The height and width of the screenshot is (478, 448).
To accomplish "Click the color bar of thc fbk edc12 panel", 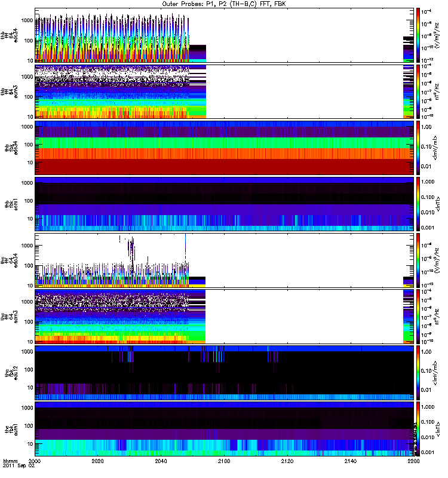I will [418, 373].
